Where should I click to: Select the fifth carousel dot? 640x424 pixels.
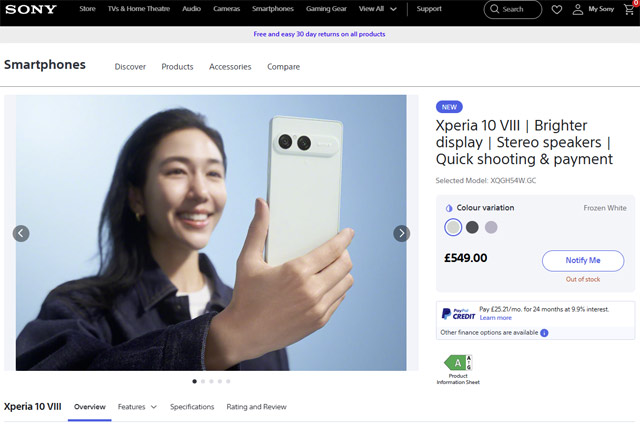[228, 381]
